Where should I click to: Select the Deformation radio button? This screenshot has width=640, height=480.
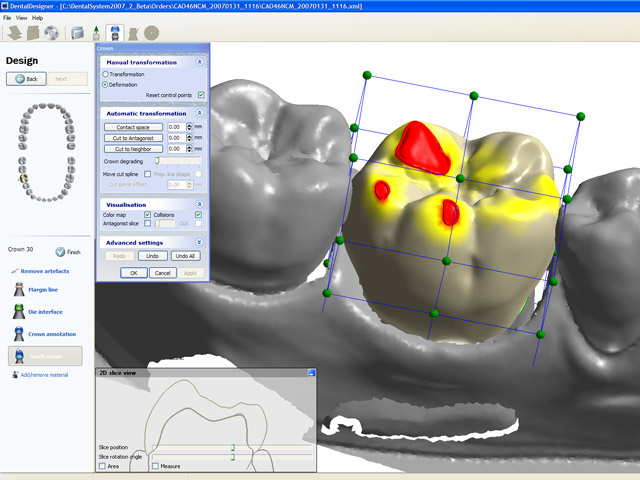point(105,84)
